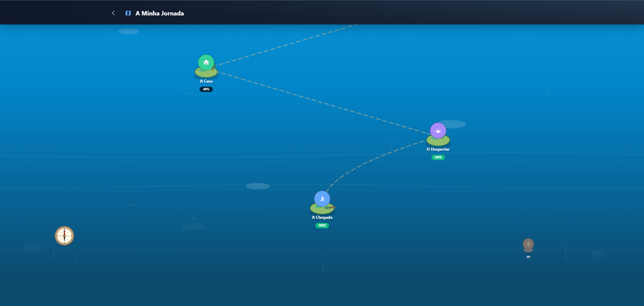Click the 100% badge under O Despertar
The image size is (644, 306).
(x=438, y=157)
